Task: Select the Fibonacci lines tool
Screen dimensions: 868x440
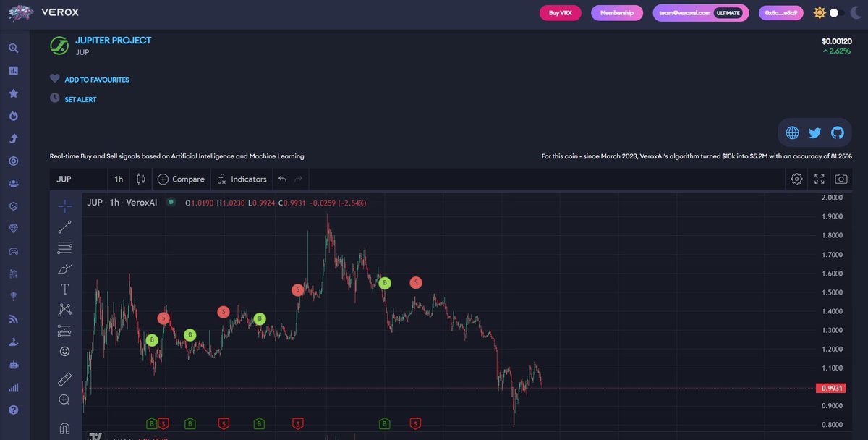Action: point(65,247)
